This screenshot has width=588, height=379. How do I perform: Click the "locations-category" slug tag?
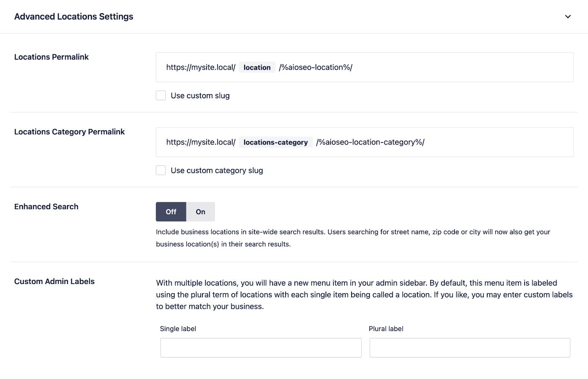[x=276, y=142]
